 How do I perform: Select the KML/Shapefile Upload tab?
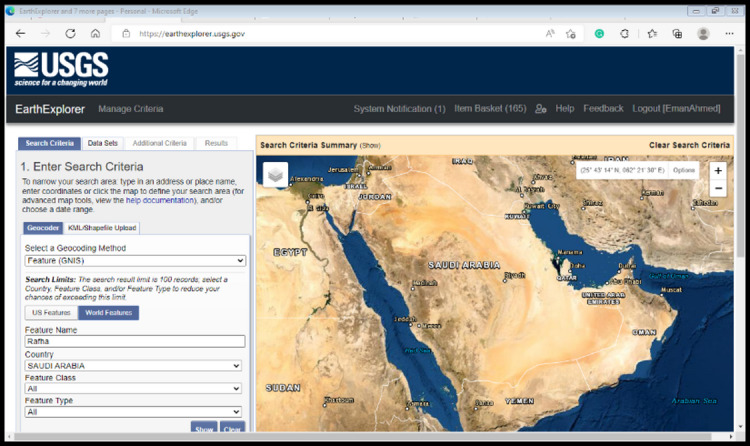click(x=102, y=228)
